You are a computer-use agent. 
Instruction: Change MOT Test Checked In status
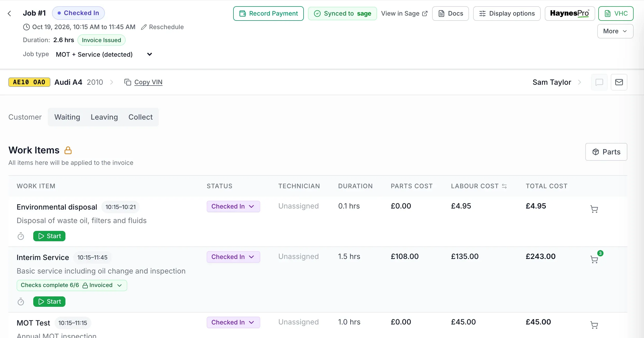[x=233, y=322]
